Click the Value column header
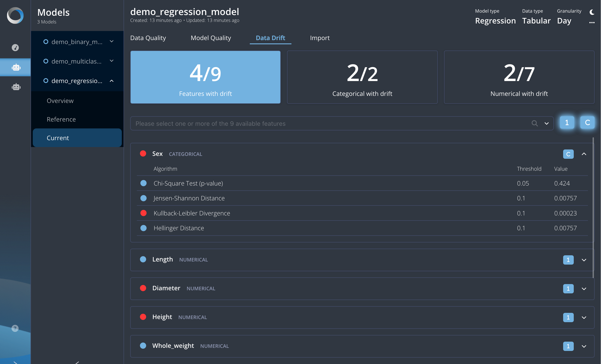 pos(561,169)
